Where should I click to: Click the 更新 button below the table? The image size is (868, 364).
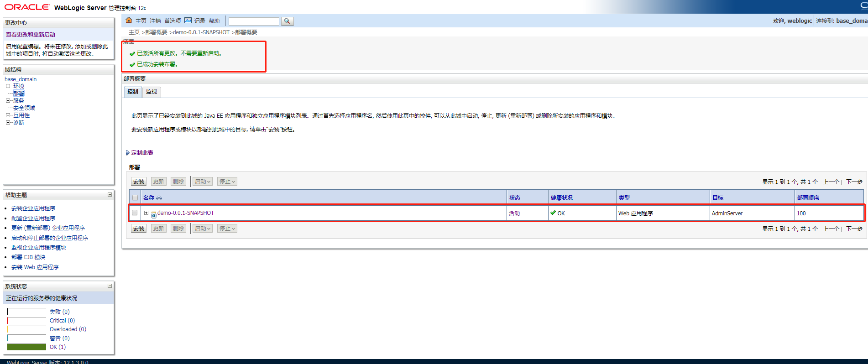point(159,229)
